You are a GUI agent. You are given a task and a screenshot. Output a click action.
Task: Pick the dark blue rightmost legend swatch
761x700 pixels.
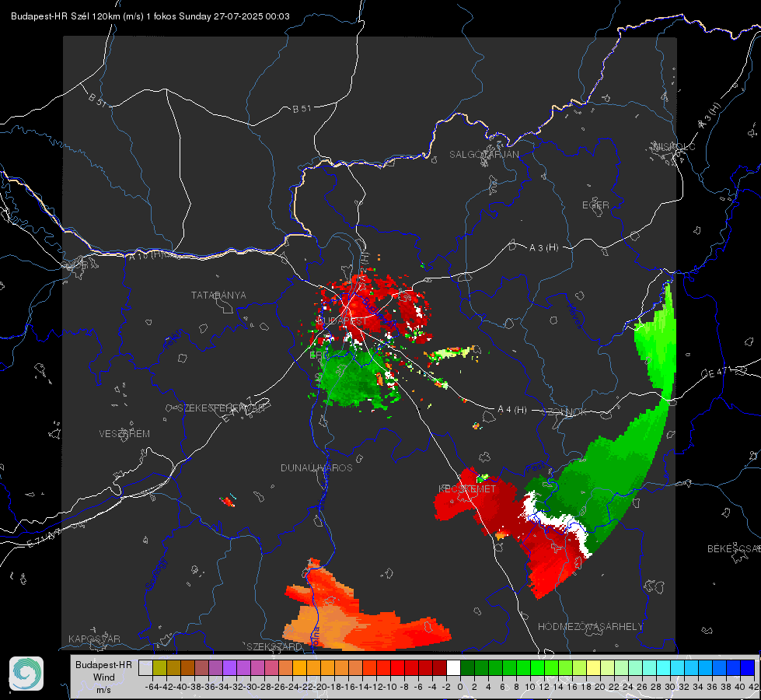[748, 667]
